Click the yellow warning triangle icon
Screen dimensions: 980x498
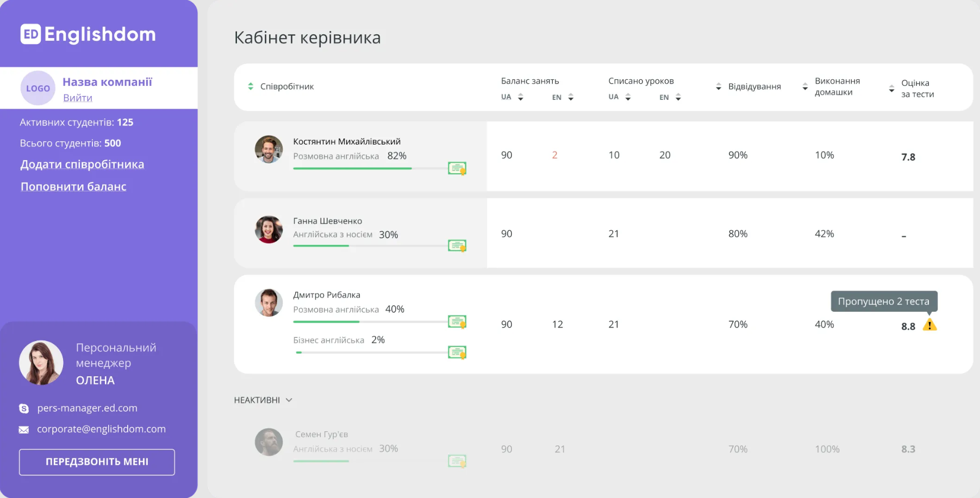click(x=929, y=325)
